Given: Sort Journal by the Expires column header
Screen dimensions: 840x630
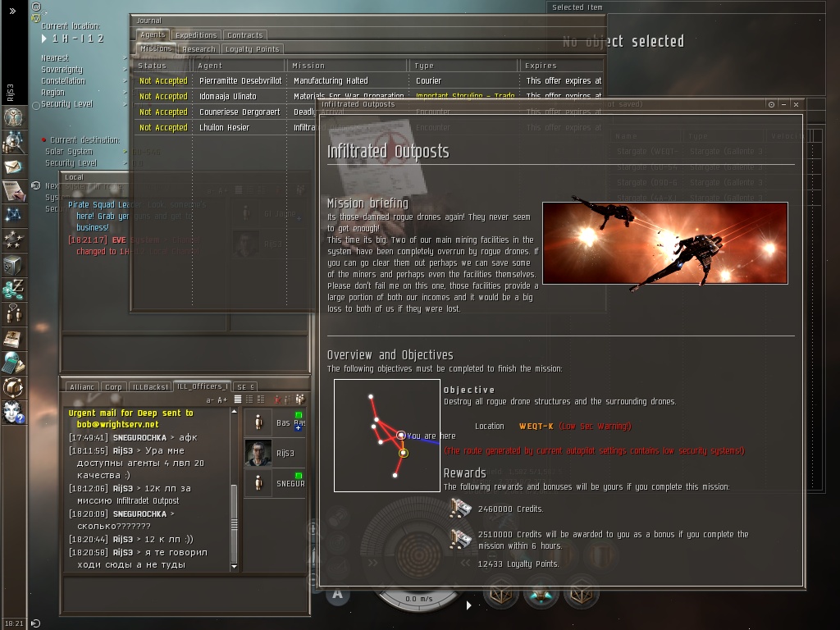Looking at the screenshot, I should (562, 66).
